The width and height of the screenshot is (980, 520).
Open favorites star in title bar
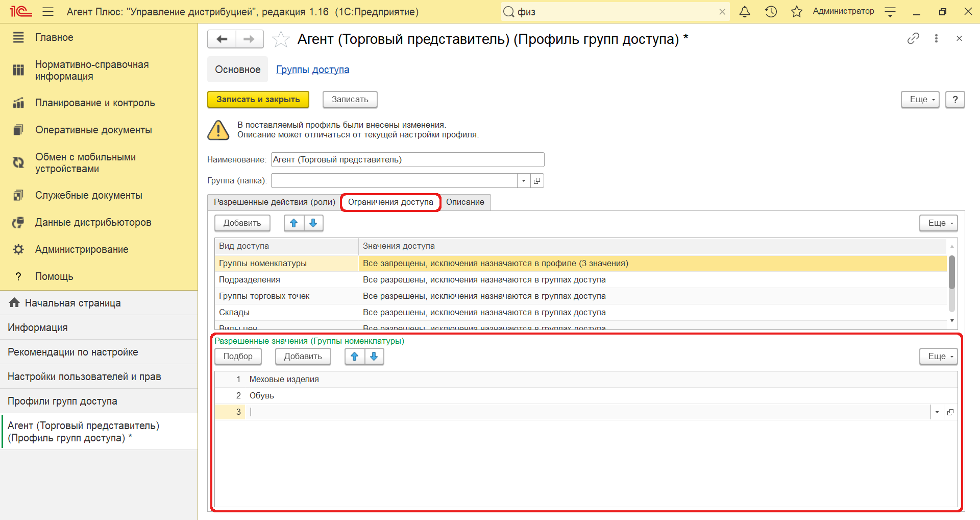pyautogui.click(x=796, y=11)
